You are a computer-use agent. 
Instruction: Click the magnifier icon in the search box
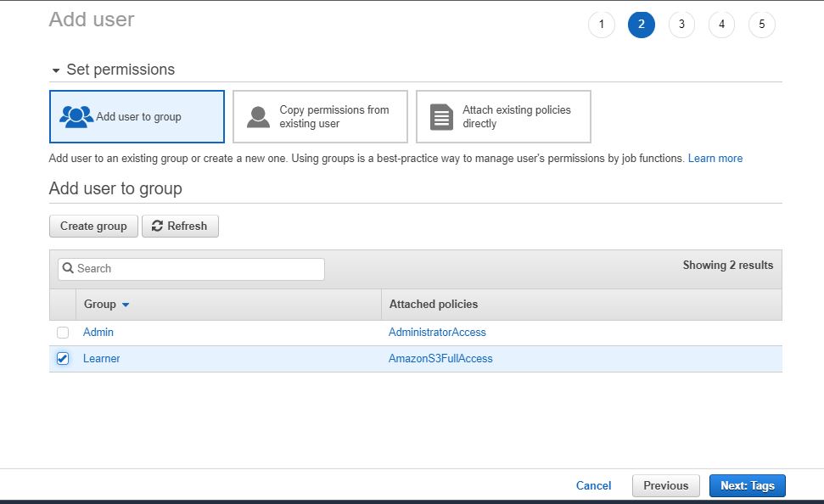(x=68, y=269)
